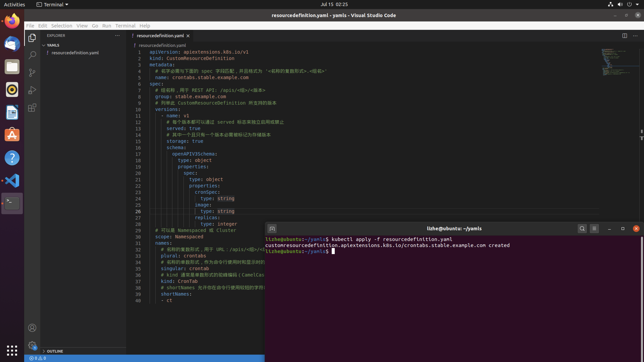Open the terminal hamburger menu

(x=594, y=229)
